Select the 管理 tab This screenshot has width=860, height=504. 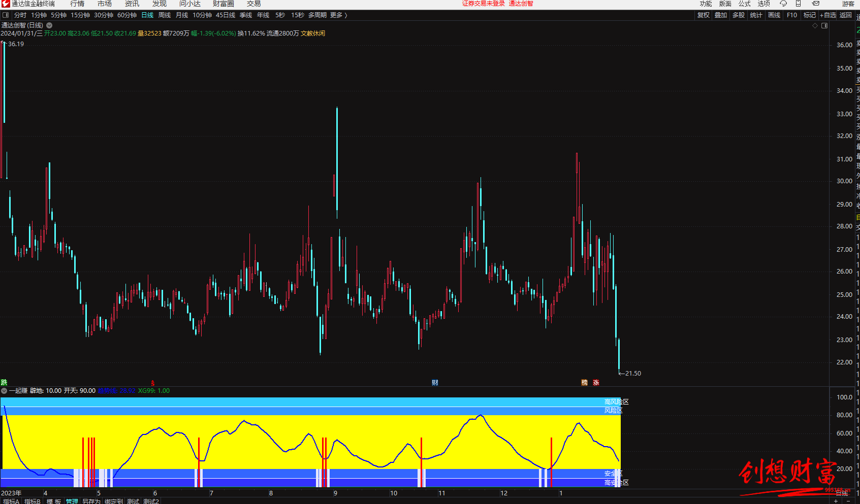(72, 501)
